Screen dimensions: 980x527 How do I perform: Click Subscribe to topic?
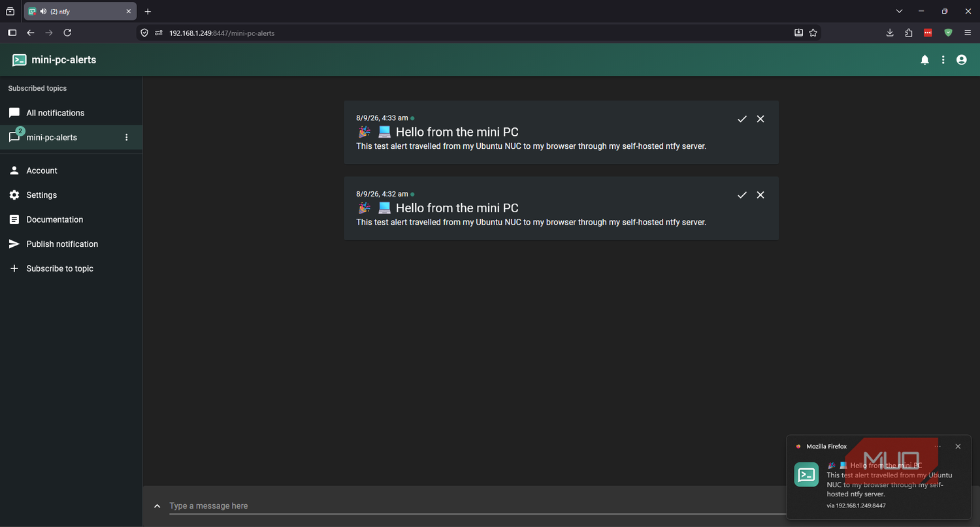click(x=71, y=268)
